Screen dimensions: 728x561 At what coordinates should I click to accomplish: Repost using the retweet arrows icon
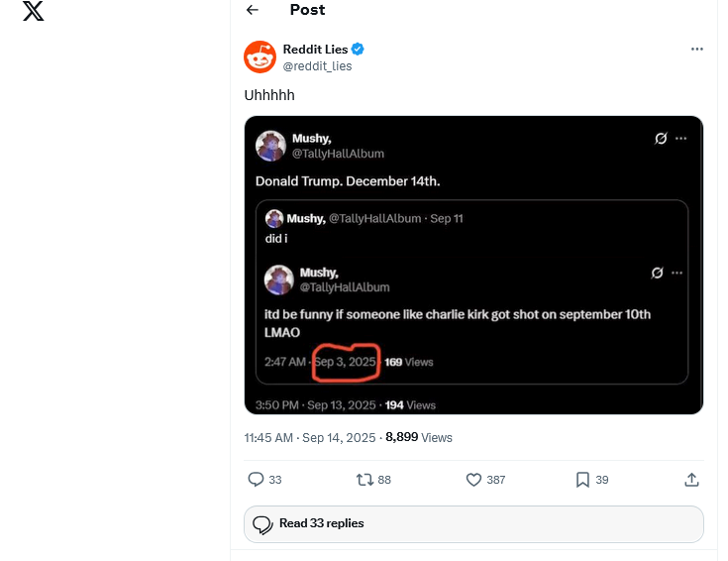click(364, 479)
